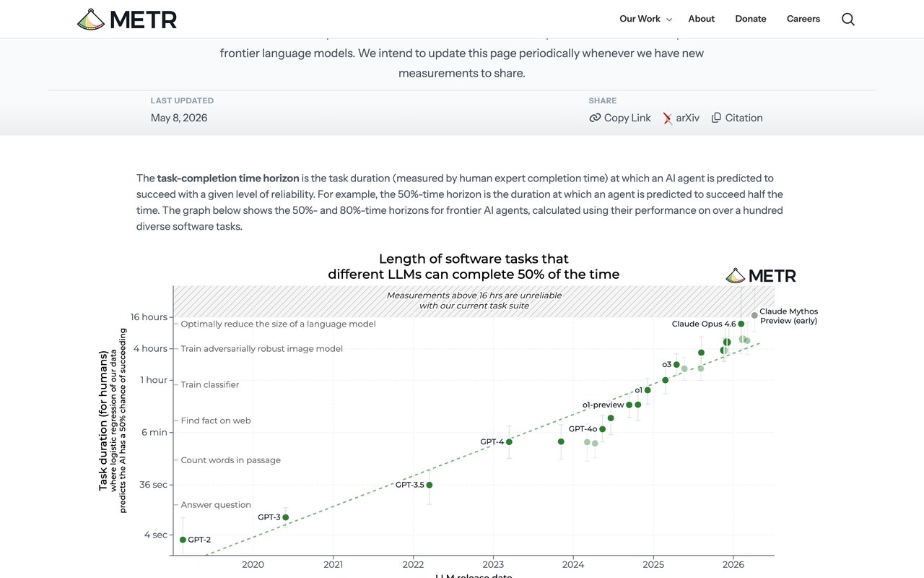
Task: Click the 'Task duration (for humans)' axis title
Action: click(103, 421)
